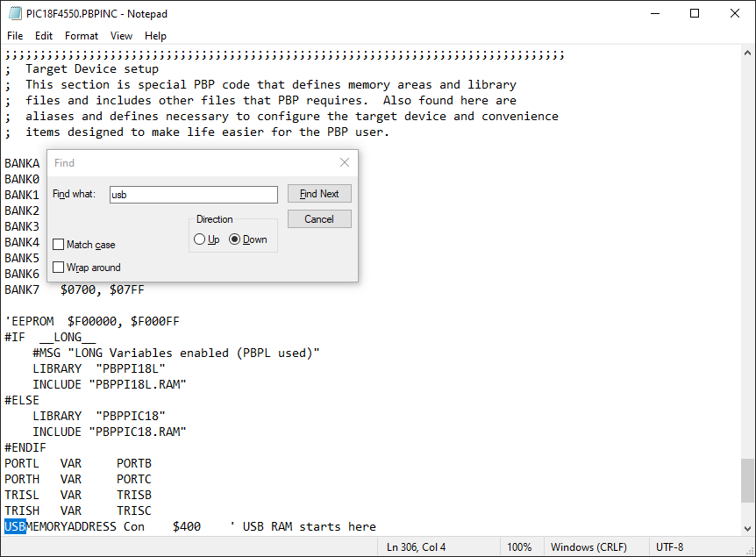This screenshot has width=756, height=557.
Task: Click the vertical scrollbar up arrow
Action: [747, 53]
